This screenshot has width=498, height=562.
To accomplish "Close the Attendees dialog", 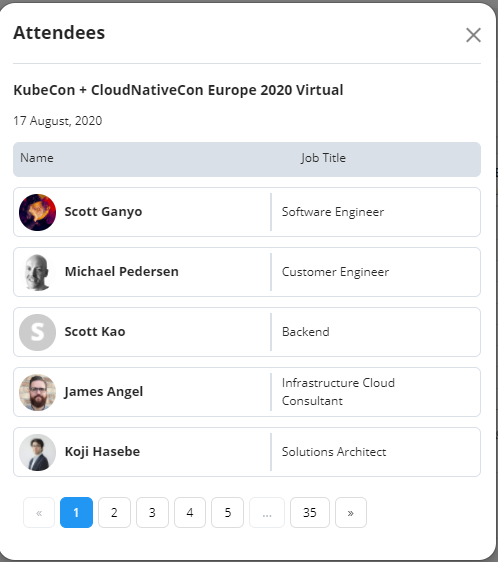I will [x=473, y=35].
